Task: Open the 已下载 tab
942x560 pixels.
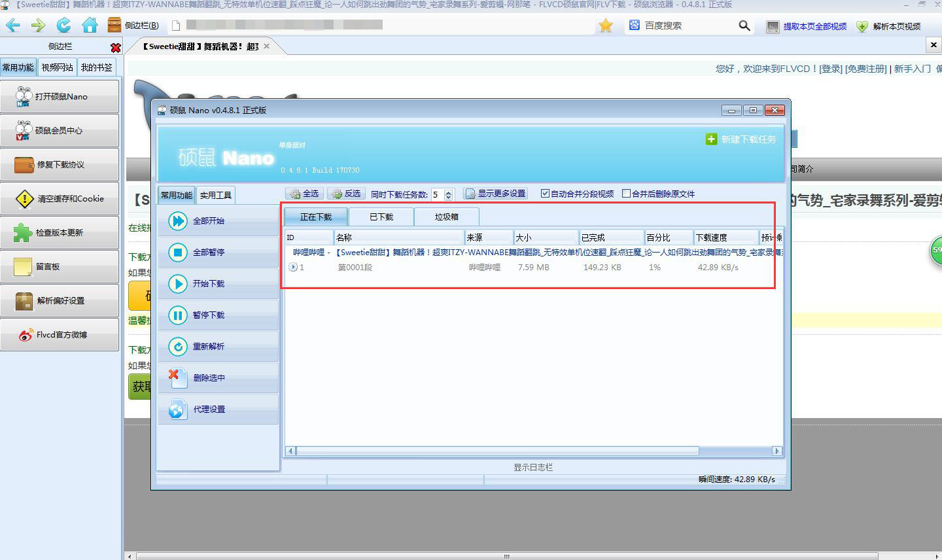Action: pyautogui.click(x=381, y=217)
